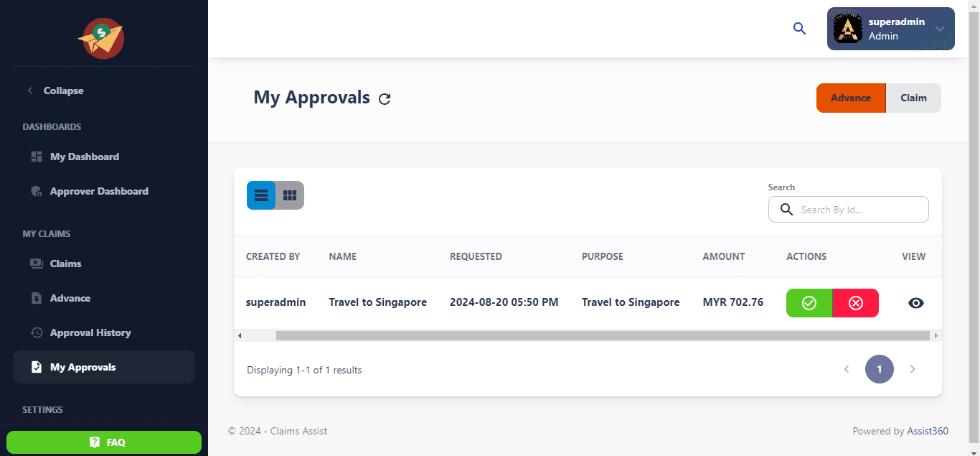This screenshot has height=456, width=980.
Task: Open the FAQ help button
Action: click(104, 442)
